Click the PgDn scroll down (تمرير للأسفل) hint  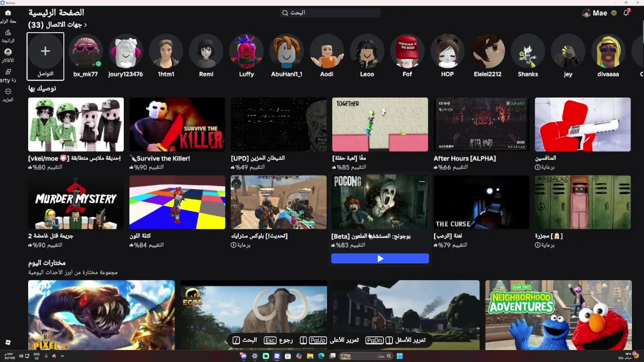tap(395, 340)
